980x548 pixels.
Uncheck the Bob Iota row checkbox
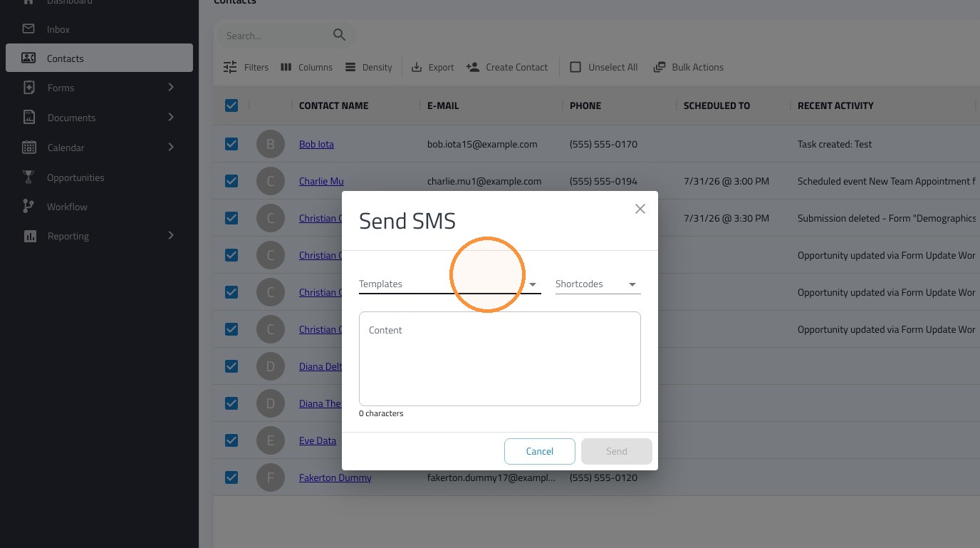pos(231,144)
